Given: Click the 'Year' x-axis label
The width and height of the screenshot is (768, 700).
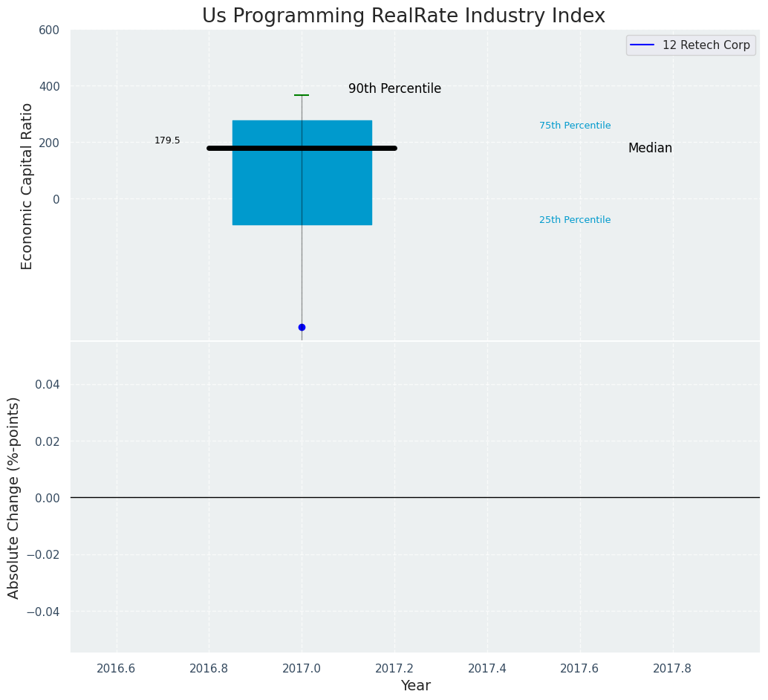Looking at the screenshot, I should click(x=415, y=686).
